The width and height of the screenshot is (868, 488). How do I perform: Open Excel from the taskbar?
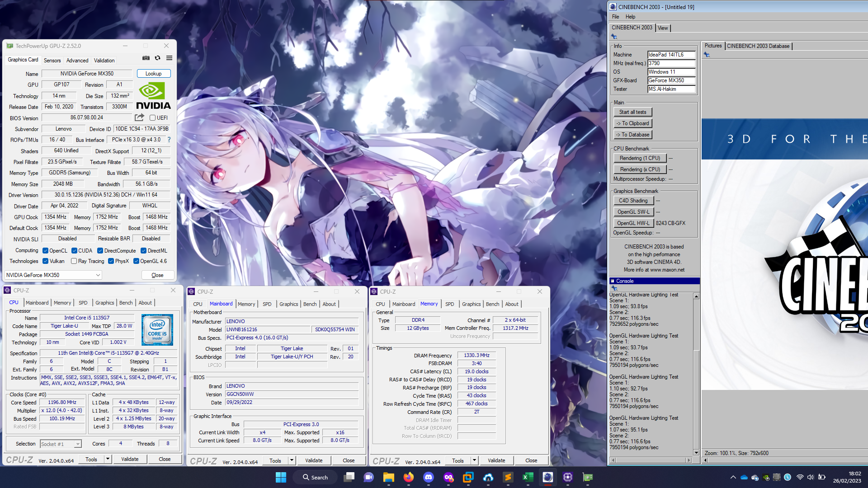click(528, 477)
